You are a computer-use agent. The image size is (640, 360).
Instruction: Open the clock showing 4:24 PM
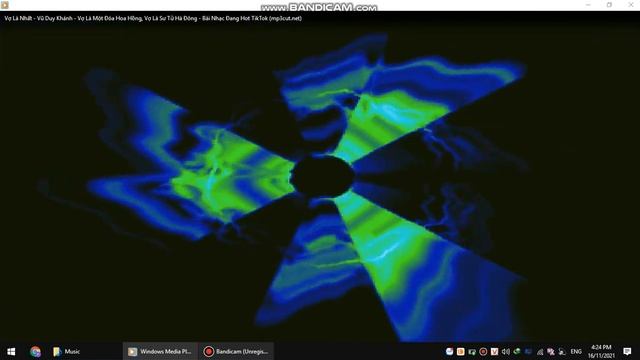[x=601, y=351]
